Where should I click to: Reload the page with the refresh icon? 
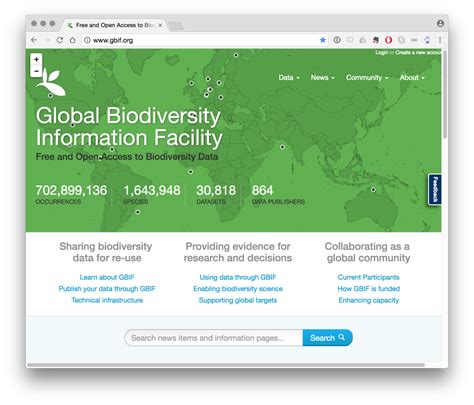tap(60, 40)
